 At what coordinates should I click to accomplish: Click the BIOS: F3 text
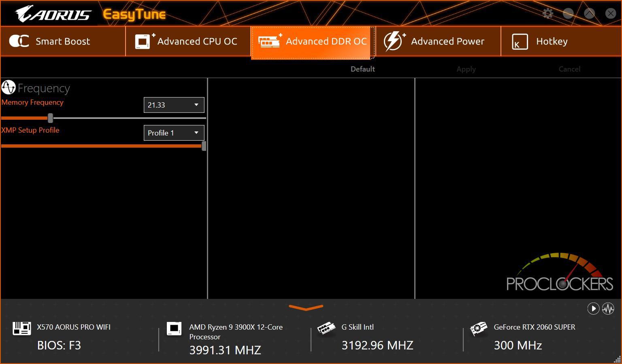tap(59, 345)
